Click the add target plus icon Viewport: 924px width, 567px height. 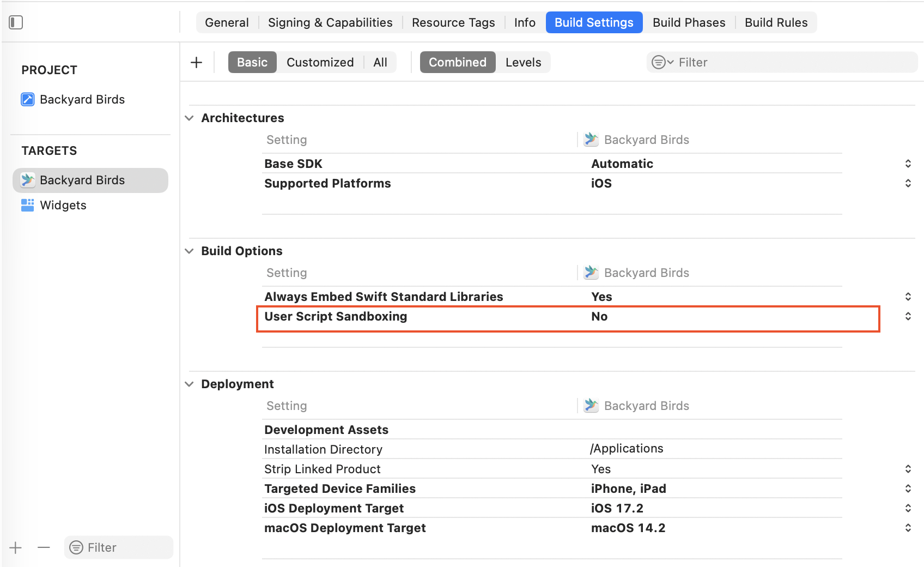16,548
